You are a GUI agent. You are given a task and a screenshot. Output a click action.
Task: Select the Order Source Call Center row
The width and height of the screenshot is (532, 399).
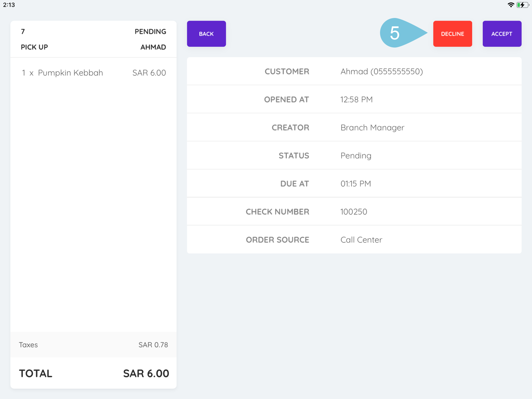coord(355,239)
